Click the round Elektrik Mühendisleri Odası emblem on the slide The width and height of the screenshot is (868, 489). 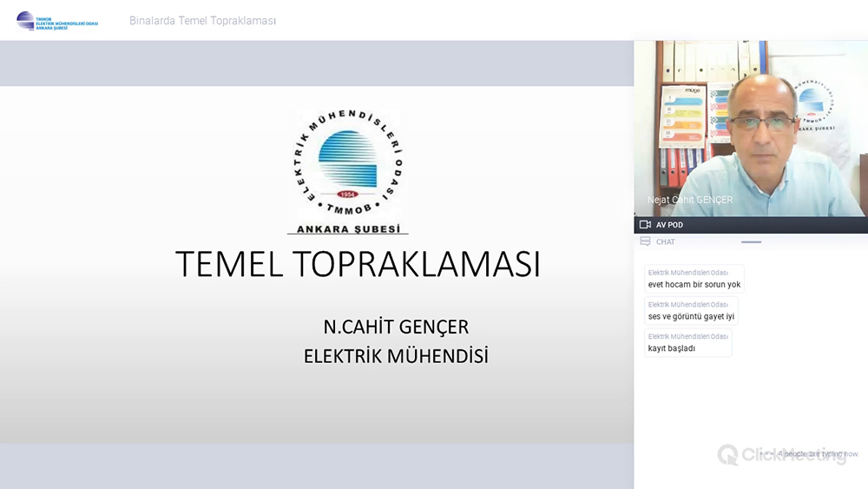click(x=348, y=163)
